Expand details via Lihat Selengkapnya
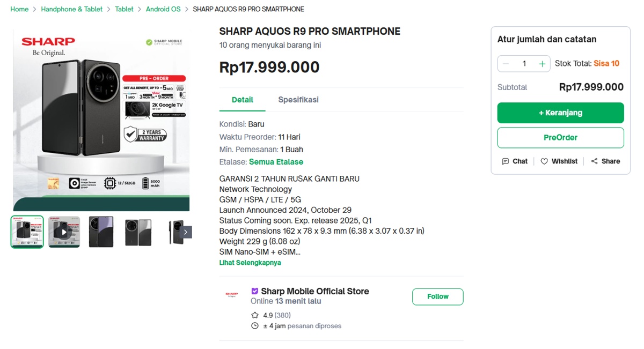The height and width of the screenshot is (349, 644). click(x=250, y=263)
